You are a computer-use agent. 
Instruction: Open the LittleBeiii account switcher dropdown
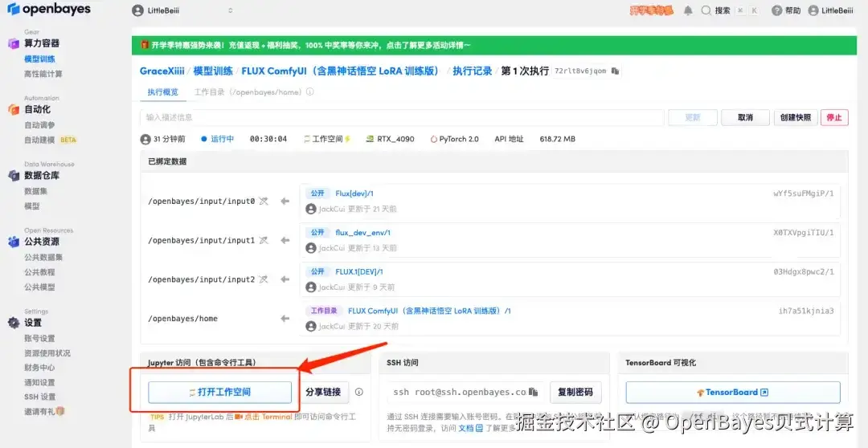(x=183, y=10)
